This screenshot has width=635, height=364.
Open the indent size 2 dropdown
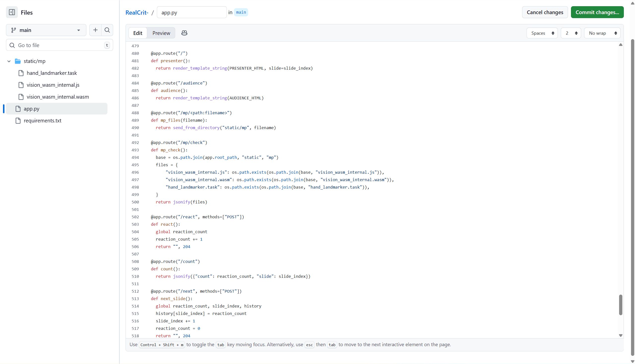tap(571, 33)
